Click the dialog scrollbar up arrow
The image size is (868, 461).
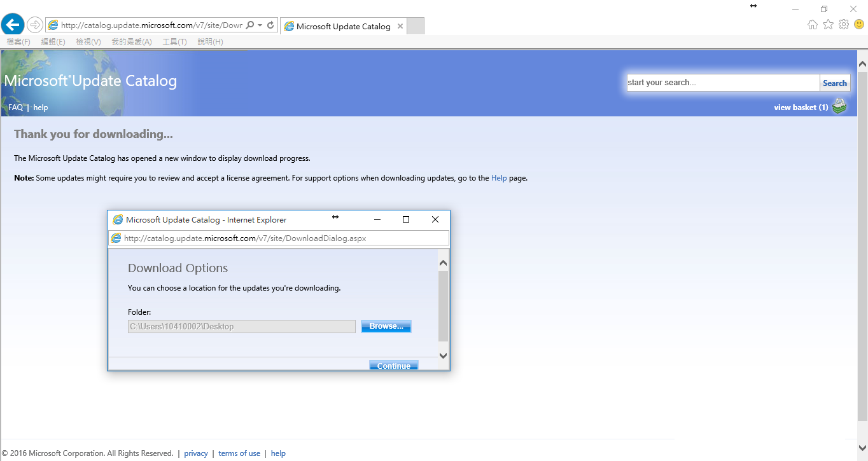[x=444, y=263]
